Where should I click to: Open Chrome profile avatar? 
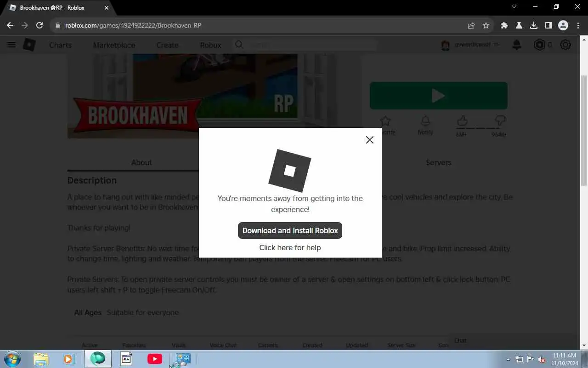[x=563, y=25]
